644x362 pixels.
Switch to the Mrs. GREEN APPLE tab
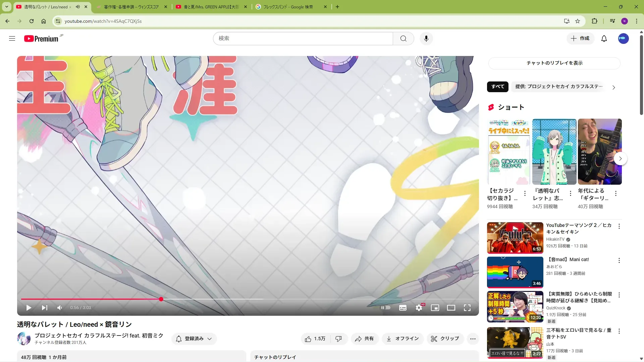[x=211, y=7]
